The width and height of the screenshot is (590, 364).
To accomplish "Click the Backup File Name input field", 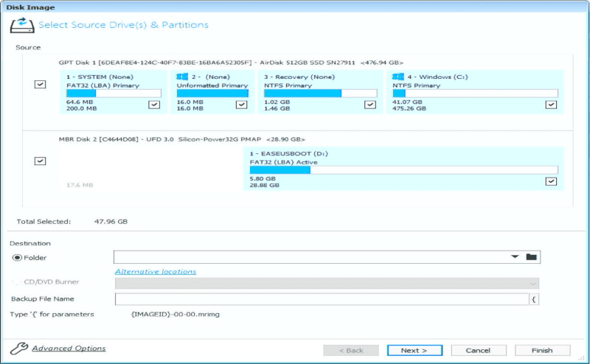I will point(322,299).
